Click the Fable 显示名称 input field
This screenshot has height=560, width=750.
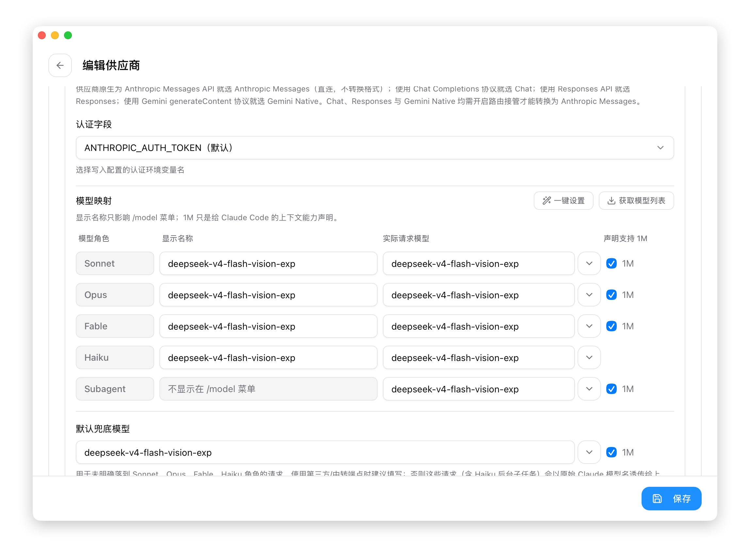tap(269, 326)
